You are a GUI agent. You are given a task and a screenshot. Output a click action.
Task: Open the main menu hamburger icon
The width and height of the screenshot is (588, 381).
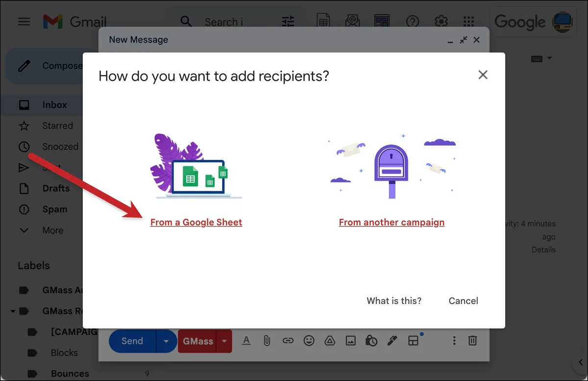pos(24,22)
